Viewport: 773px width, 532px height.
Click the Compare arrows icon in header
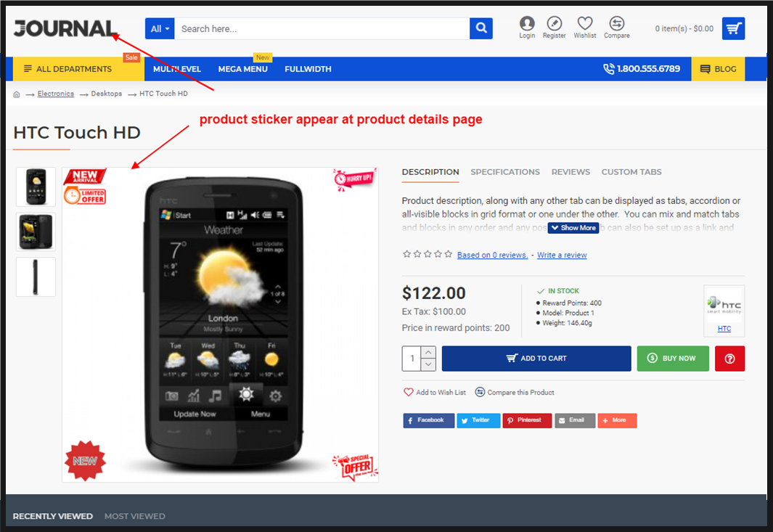click(x=617, y=23)
